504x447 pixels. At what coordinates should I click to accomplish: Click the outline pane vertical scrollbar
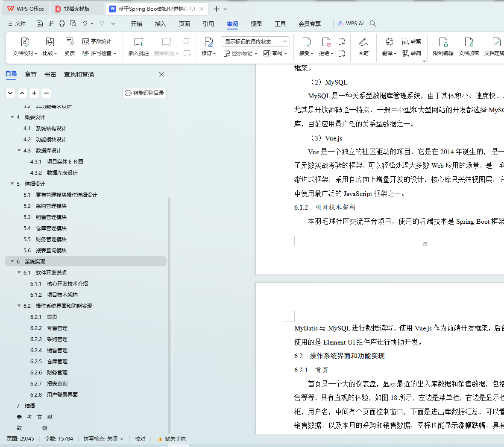pos(169,315)
